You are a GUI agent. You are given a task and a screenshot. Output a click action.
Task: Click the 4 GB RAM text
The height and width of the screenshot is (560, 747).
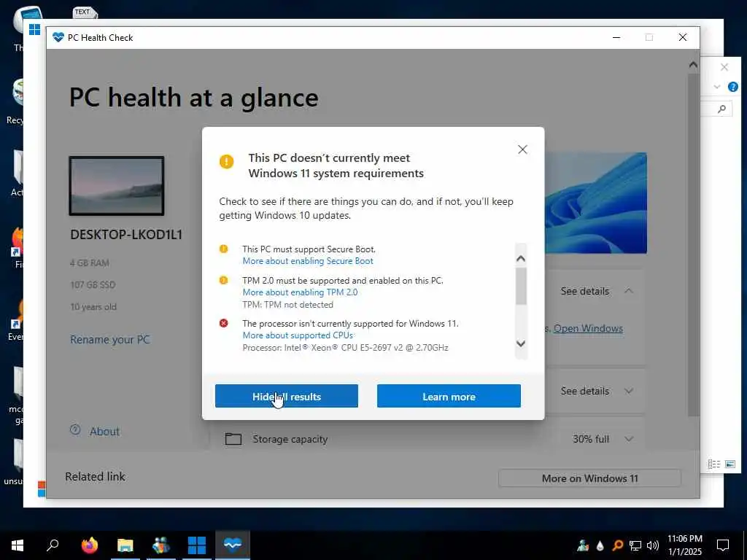[90, 262]
